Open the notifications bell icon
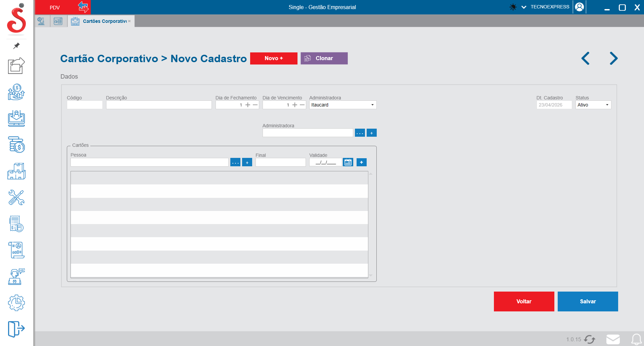Image resolution: width=644 pixels, height=346 pixels. point(636,339)
